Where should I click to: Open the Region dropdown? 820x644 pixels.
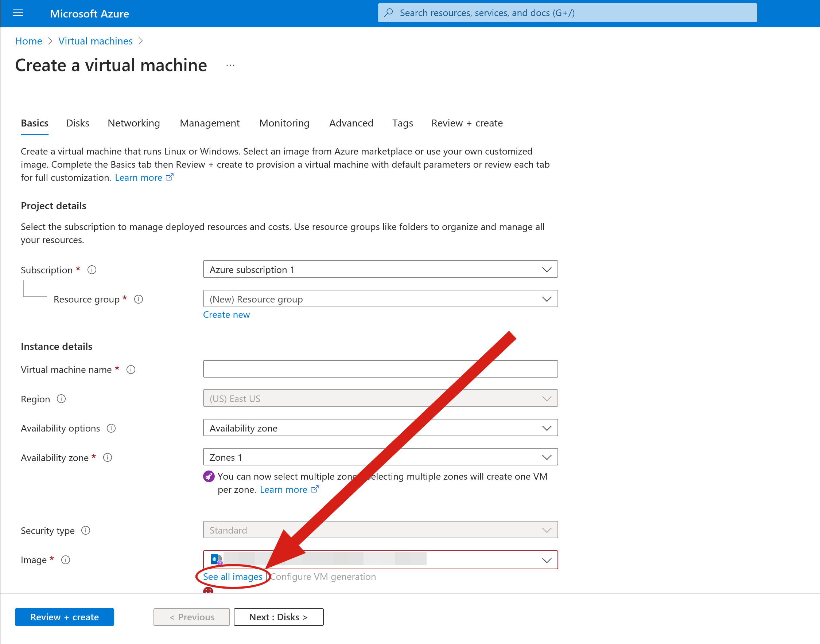pyautogui.click(x=380, y=398)
